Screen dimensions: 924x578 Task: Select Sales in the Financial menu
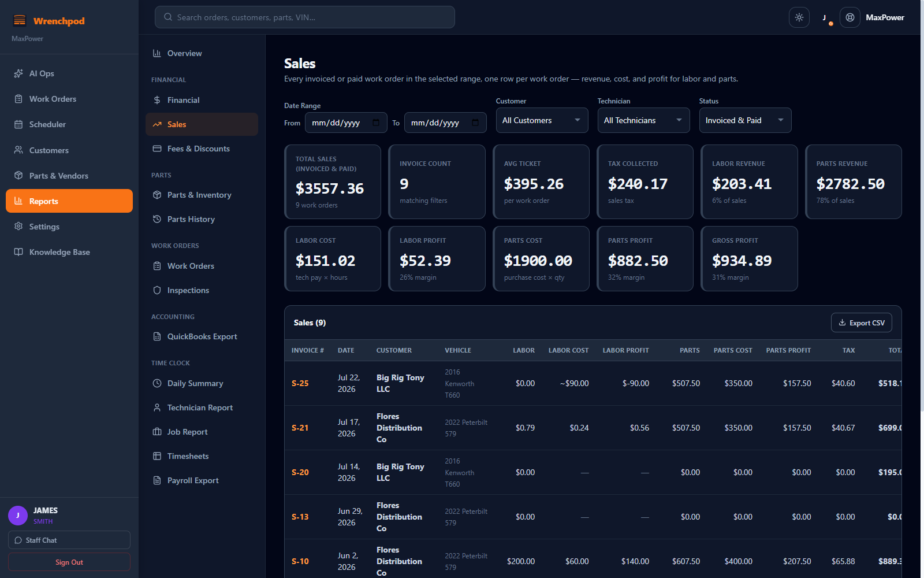[x=202, y=124]
